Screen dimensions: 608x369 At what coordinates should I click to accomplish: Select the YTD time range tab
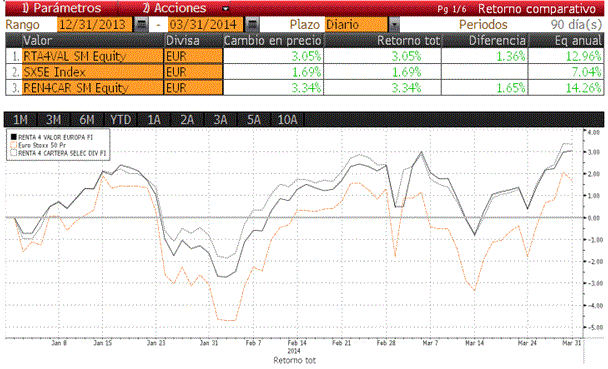click(120, 120)
